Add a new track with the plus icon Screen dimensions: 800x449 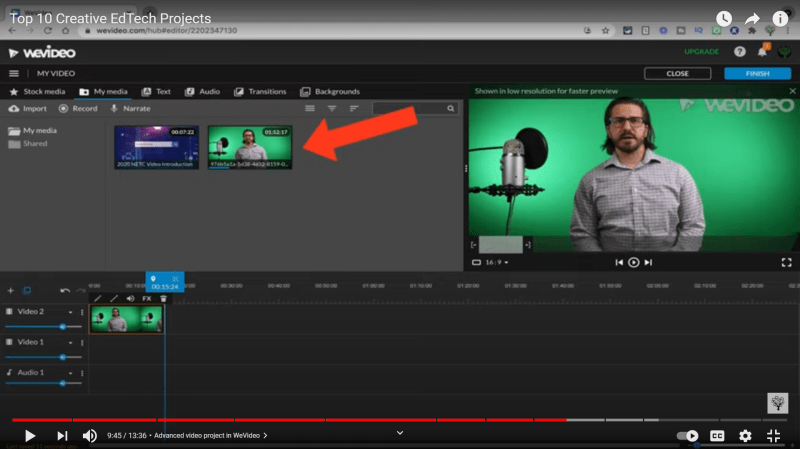click(x=11, y=290)
